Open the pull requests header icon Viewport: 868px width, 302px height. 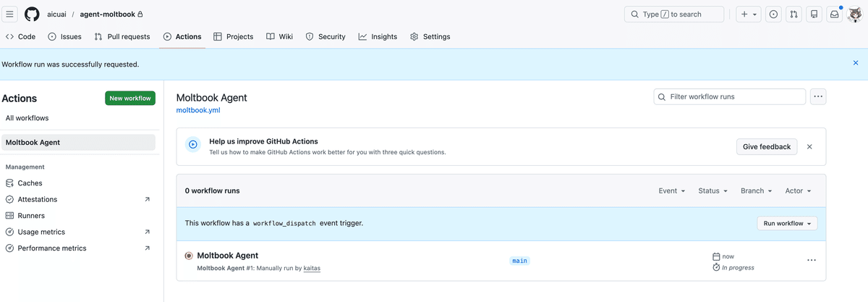point(794,14)
